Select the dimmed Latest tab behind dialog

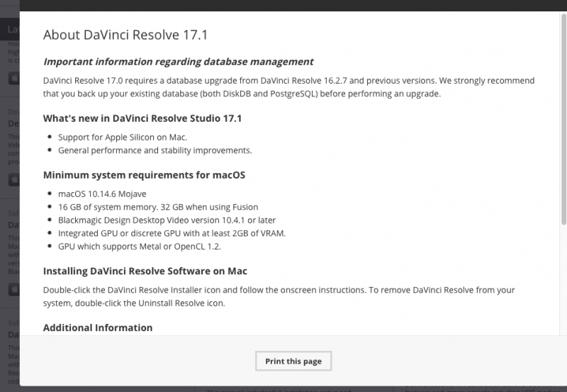(x=10, y=29)
